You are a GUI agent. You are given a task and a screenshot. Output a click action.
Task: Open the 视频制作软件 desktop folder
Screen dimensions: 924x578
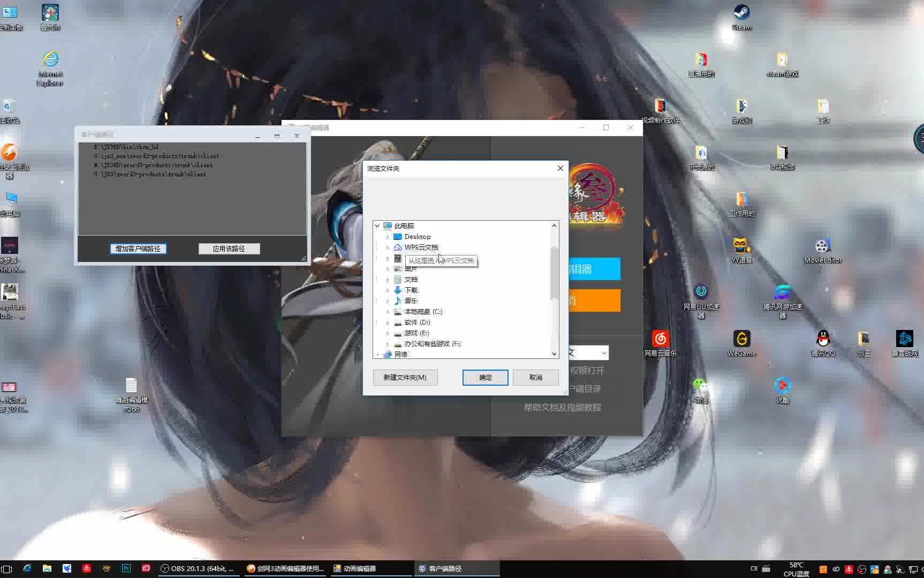tap(661, 111)
